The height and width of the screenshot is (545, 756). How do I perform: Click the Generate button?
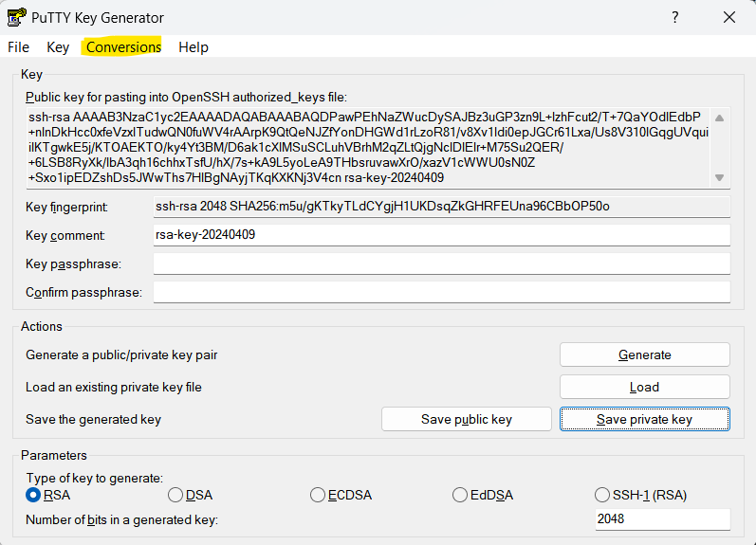click(x=645, y=354)
